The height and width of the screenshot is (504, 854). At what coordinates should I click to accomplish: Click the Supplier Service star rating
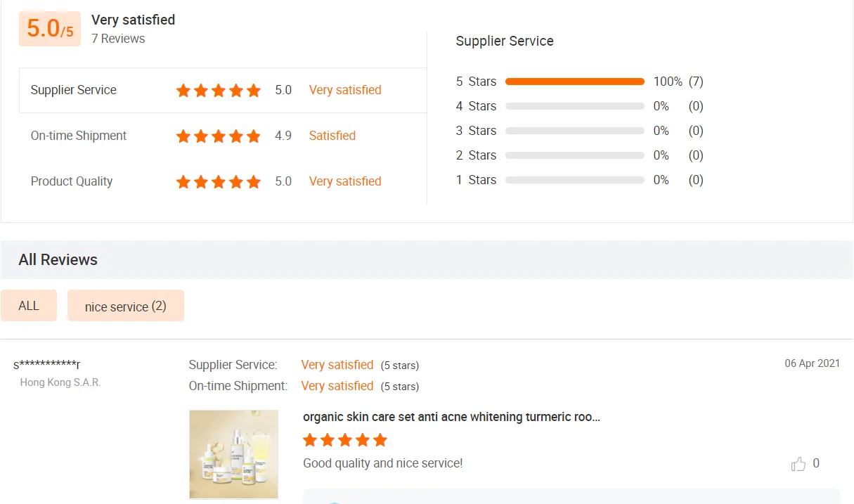[x=218, y=91]
